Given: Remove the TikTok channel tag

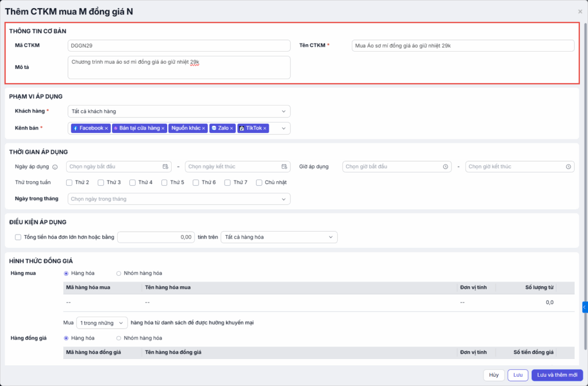Looking at the screenshot, I should click(x=265, y=128).
